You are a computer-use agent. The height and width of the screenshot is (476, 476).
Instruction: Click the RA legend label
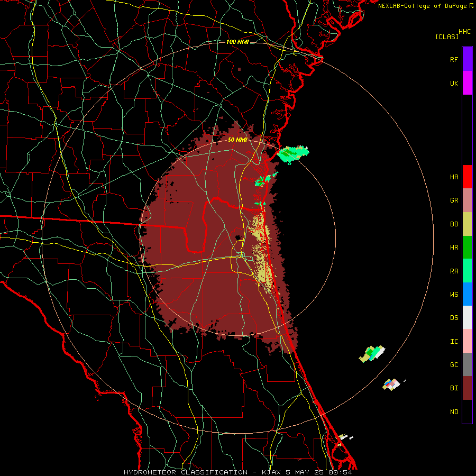point(454,271)
